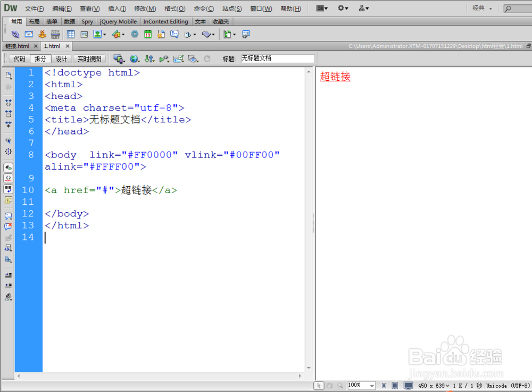Expand All code in coding toolbar
The image size is (532, 392).
pos(8,124)
